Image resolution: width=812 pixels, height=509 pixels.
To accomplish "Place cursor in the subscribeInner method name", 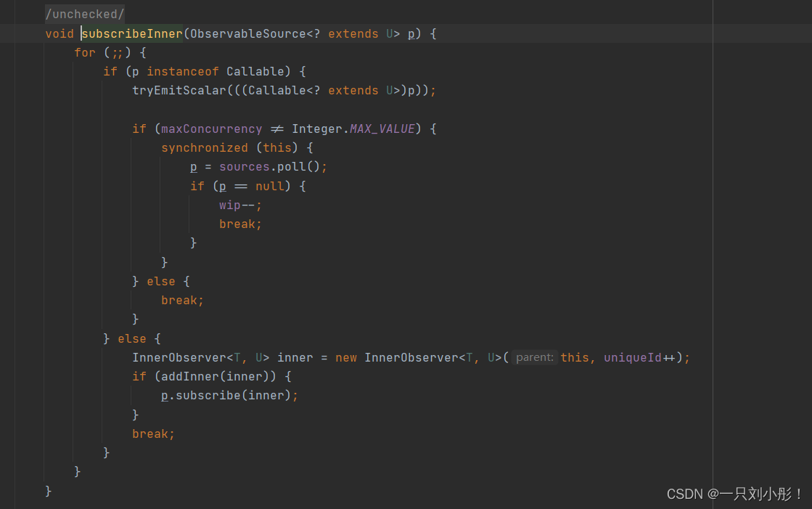I will pos(131,33).
